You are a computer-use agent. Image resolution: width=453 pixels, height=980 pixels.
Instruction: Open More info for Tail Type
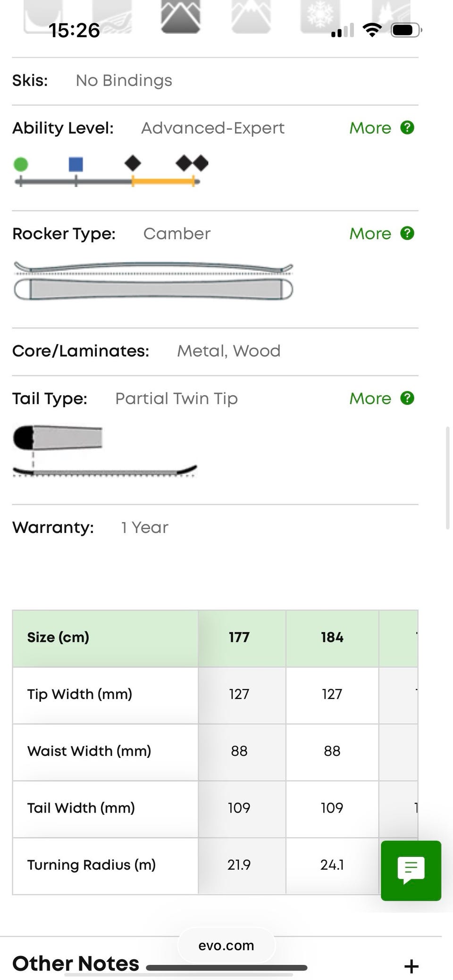(370, 399)
